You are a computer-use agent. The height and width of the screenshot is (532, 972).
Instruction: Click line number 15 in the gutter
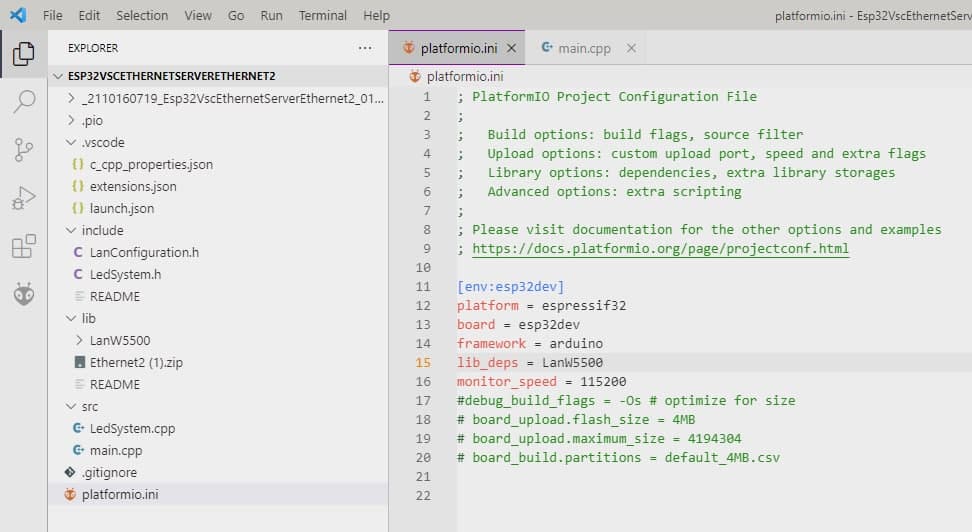(423, 363)
